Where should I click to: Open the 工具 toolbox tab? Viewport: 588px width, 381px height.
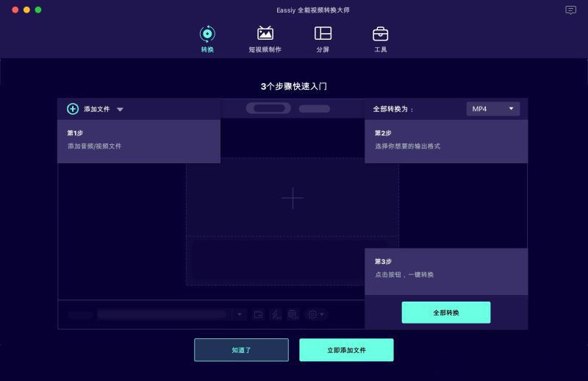[380, 39]
